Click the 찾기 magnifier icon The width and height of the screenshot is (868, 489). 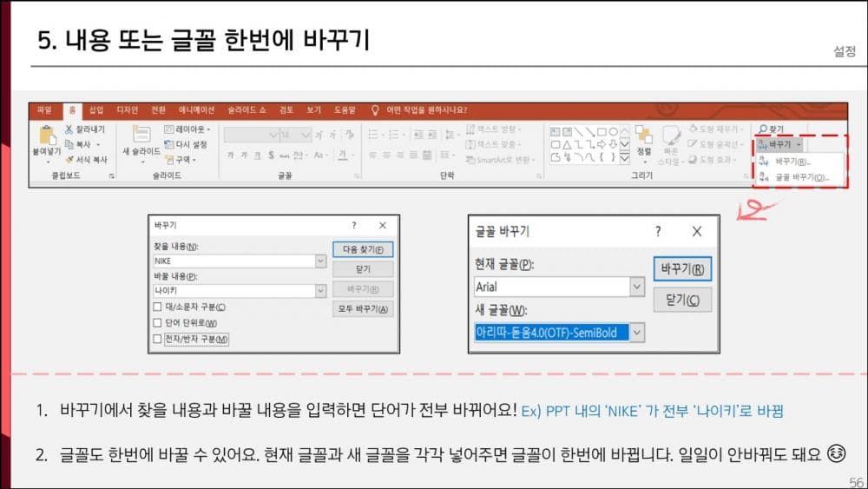pyautogui.click(x=761, y=129)
